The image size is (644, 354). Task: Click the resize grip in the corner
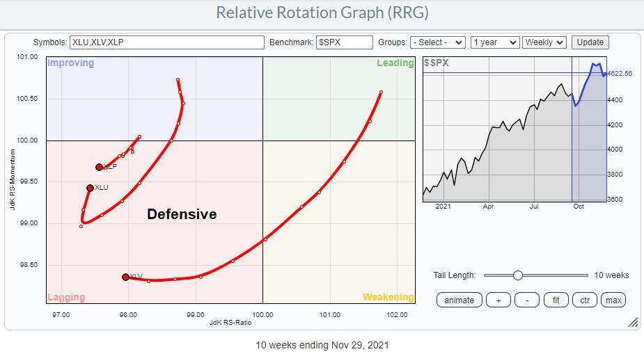633,323
